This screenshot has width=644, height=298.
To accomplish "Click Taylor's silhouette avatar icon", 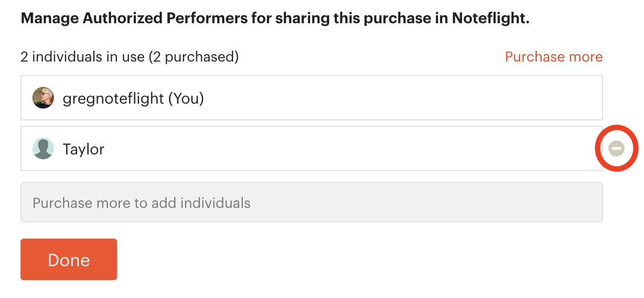I will point(43,148).
